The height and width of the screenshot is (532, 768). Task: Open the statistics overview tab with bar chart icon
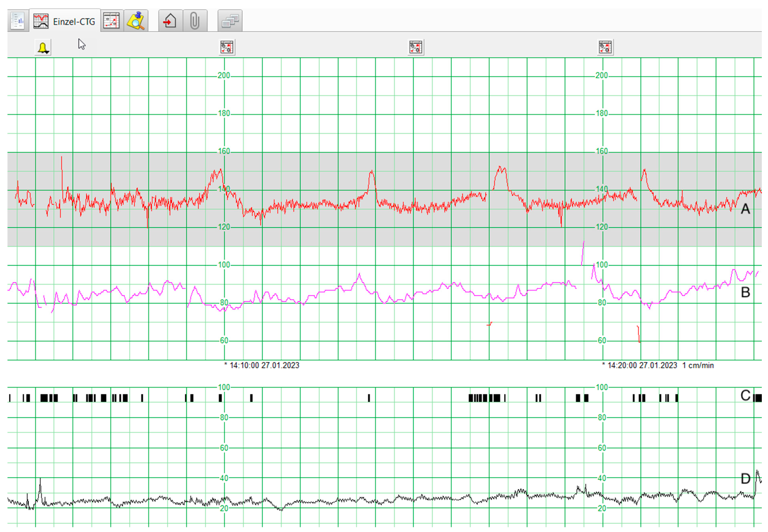click(17, 21)
